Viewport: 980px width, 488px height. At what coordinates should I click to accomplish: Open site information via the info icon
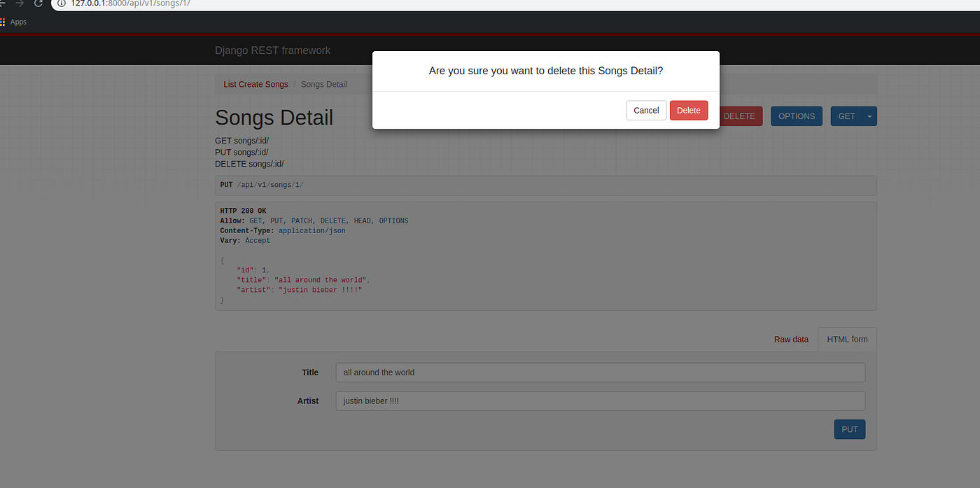pos(62,4)
